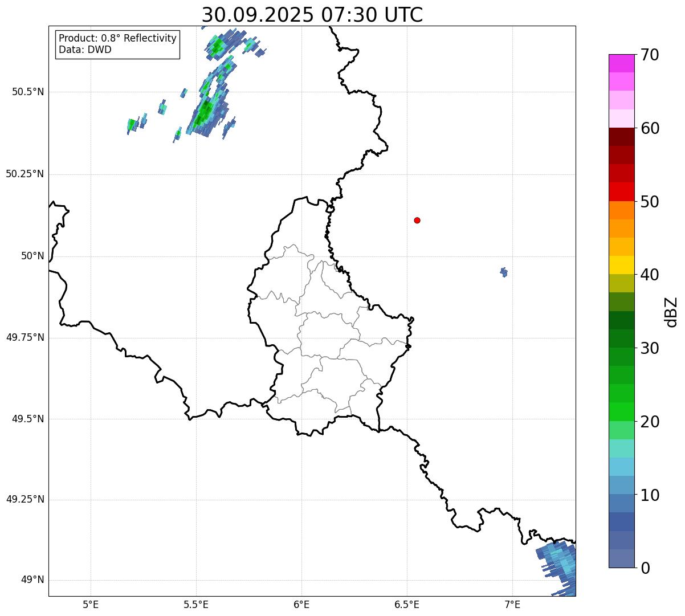Click the '49°N' latitude label
This screenshot has height=616, width=685.
32,580
